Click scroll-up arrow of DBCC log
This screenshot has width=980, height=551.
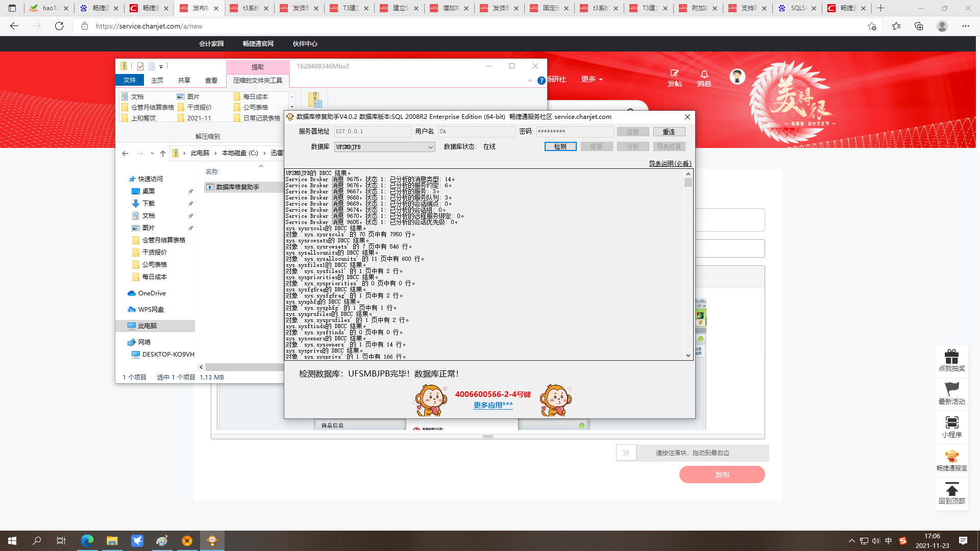tap(688, 174)
